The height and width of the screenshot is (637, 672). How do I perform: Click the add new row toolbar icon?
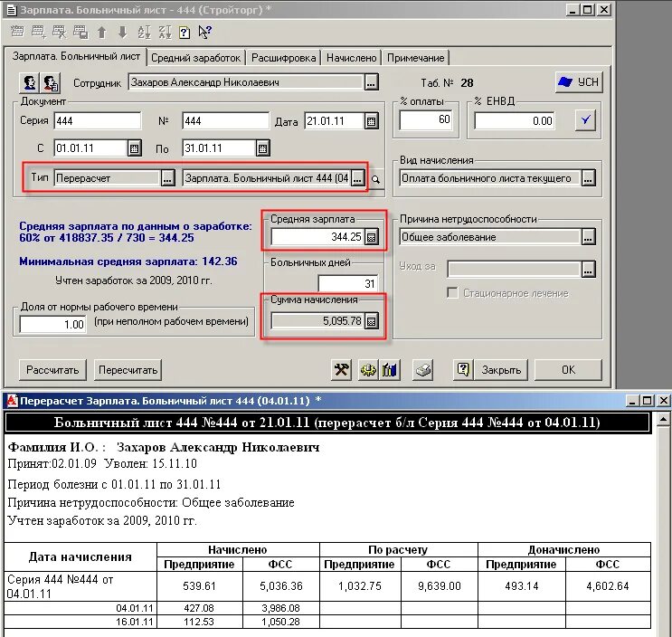click(x=38, y=32)
